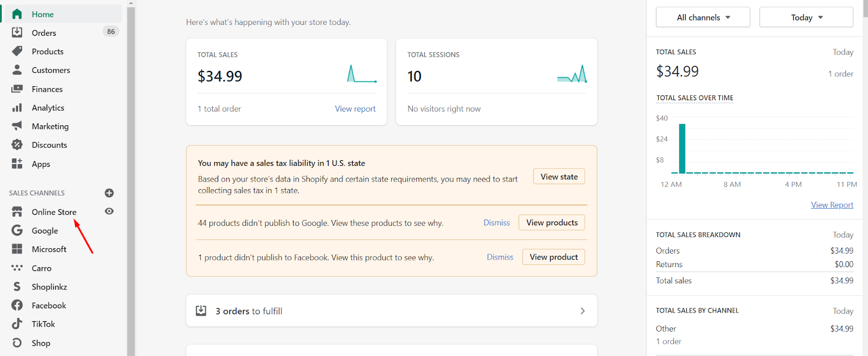Open the All channels dropdown

[703, 17]
